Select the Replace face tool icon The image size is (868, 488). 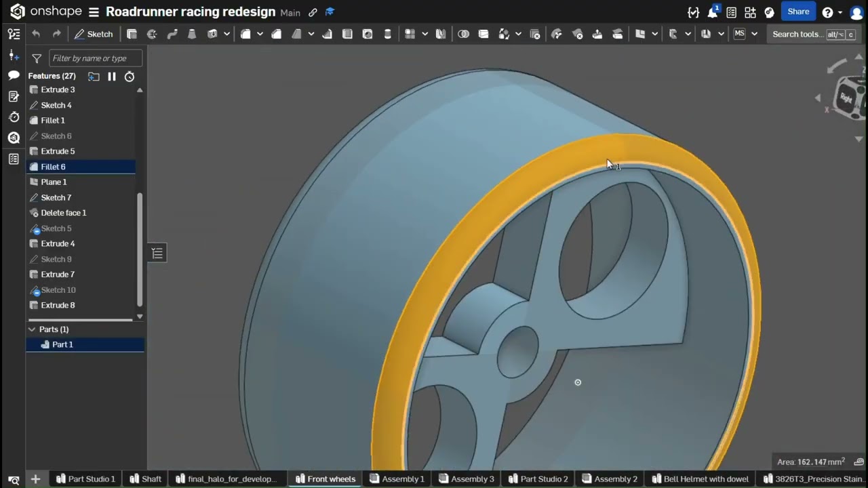(618, 34)
